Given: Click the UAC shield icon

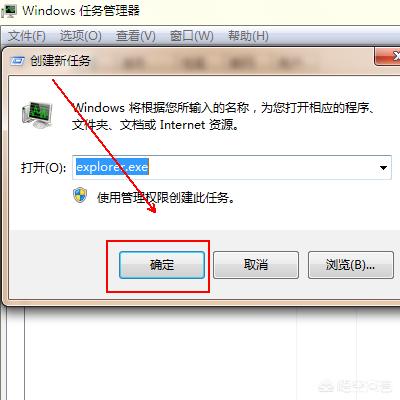Looking at the screenshot, I should point(80,196).
